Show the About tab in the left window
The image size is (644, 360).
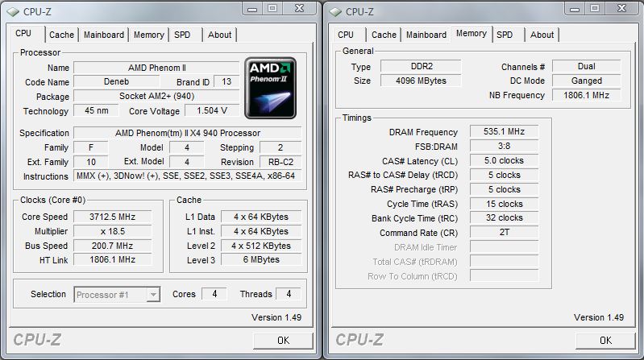(219, 35)
